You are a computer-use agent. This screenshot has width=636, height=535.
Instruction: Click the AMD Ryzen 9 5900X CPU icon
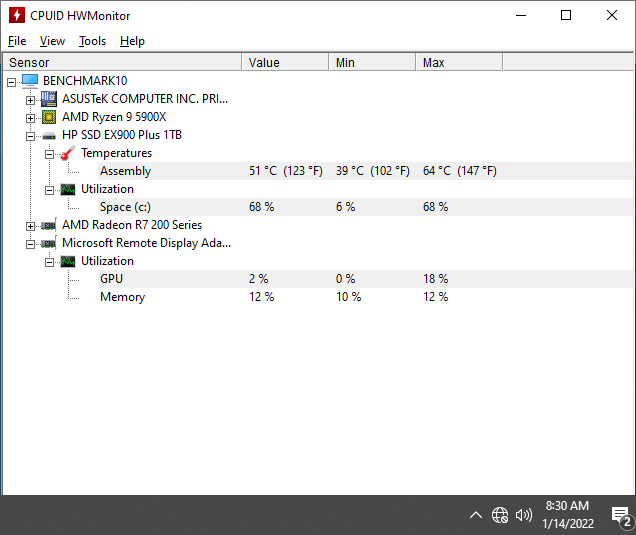pyautogui.click(x=49, y=117)
